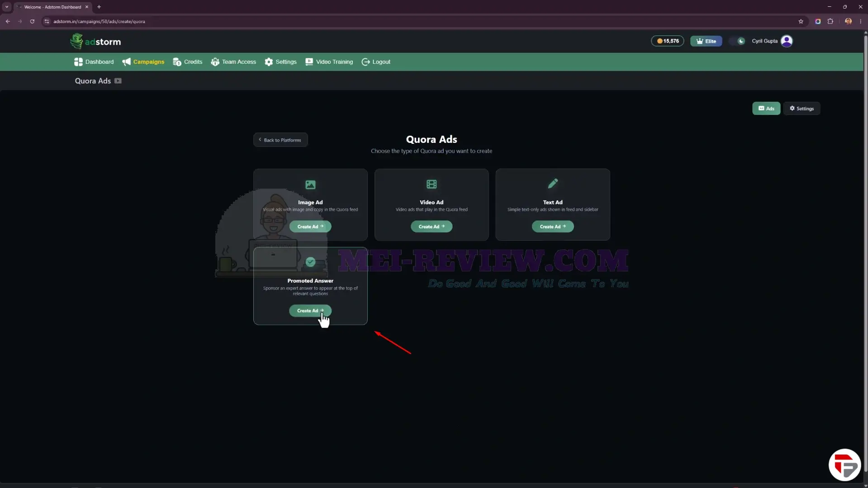Open Settings in the green navigation bar
Screen dimensions: 868x488
pos(280,62)
